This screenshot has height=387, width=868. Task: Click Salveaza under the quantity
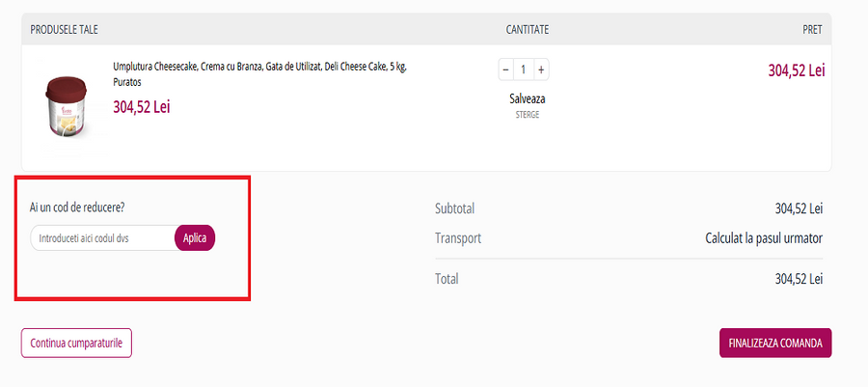tap(528, 98)
